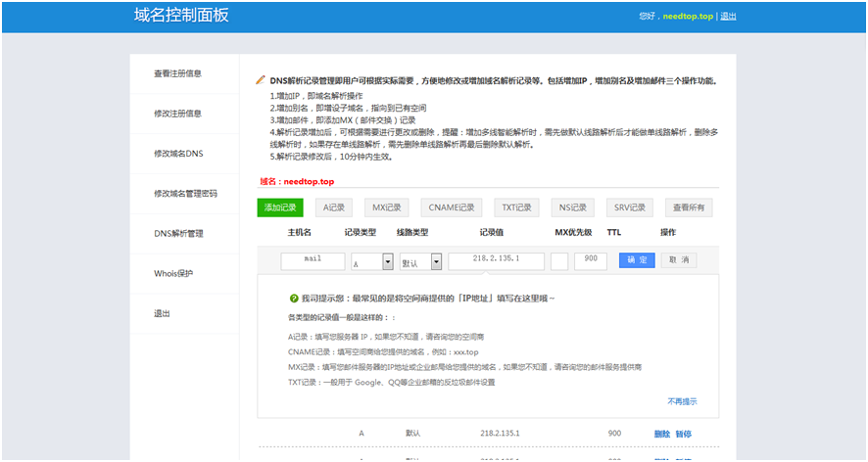Filter by CNAME记录 tab

click(452, 208)
